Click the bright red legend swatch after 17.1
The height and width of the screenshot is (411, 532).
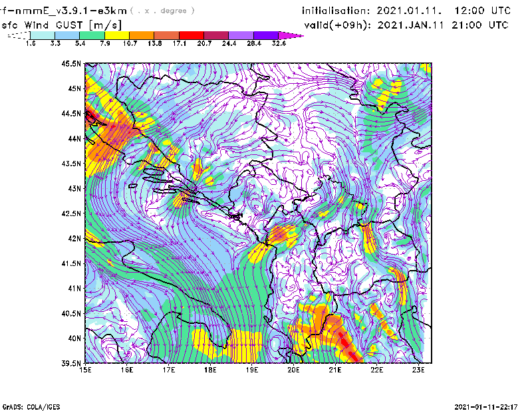click(x=192, y=35)
